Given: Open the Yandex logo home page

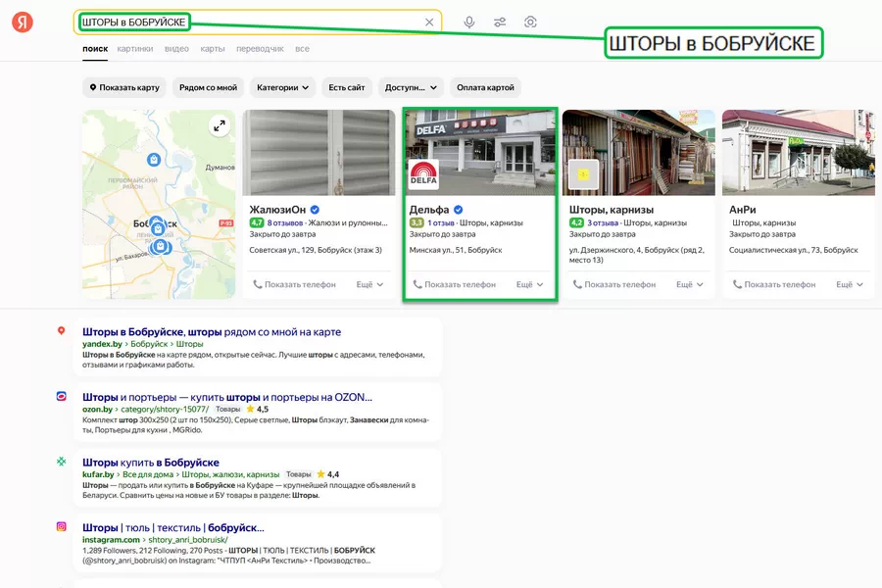Looking at the screenshot, I should coord(23,22).
